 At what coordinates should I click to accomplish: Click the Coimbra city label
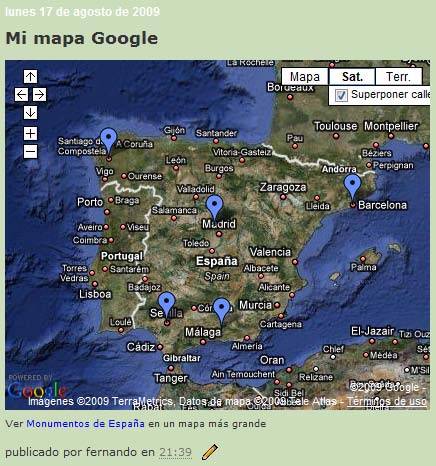pyautogui.click(x=90, y=240)
